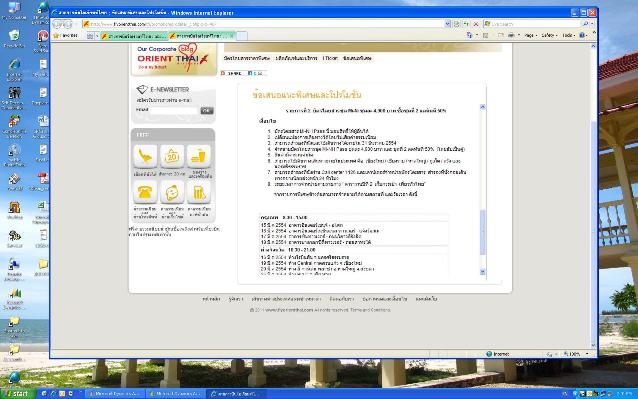Click the Share icon under navigation menu
The width and height of the screenshot is (638, 399).
231,74
